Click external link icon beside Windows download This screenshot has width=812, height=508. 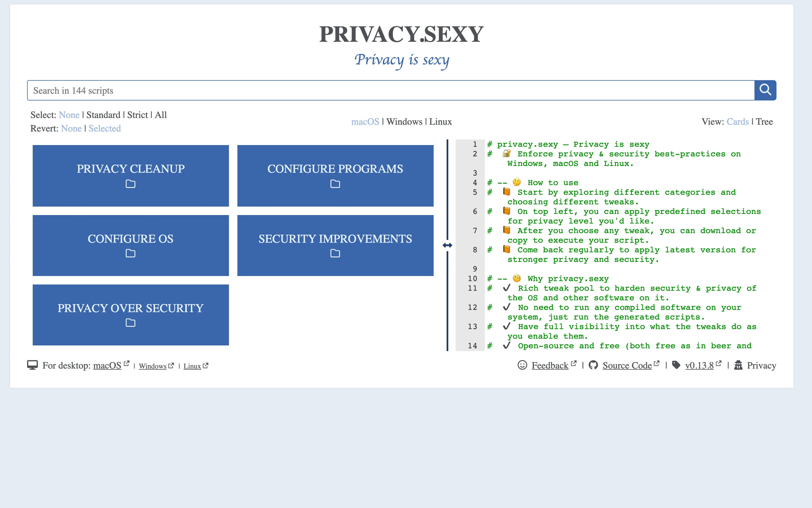[x=171, y=365]
